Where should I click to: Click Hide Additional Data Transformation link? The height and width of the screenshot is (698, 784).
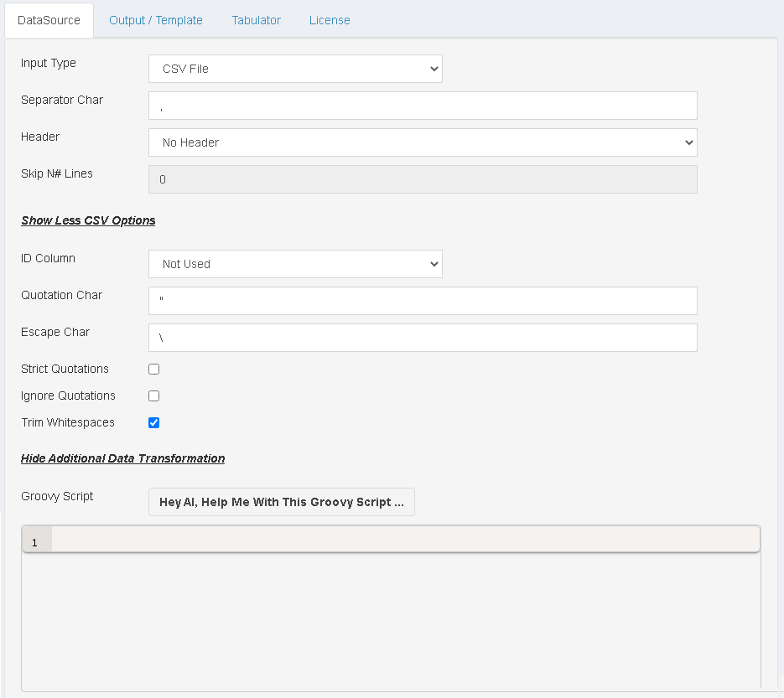coord(122,458)
